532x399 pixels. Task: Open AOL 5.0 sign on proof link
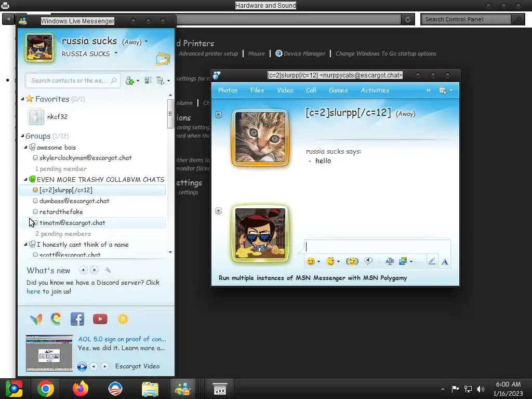[122, 339]
